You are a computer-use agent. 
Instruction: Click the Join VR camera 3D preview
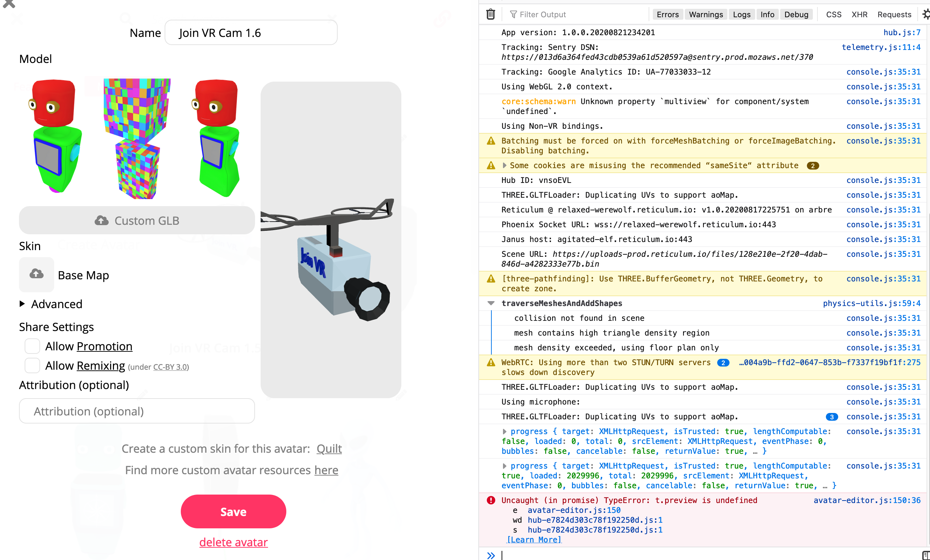(x=331, y=240)
